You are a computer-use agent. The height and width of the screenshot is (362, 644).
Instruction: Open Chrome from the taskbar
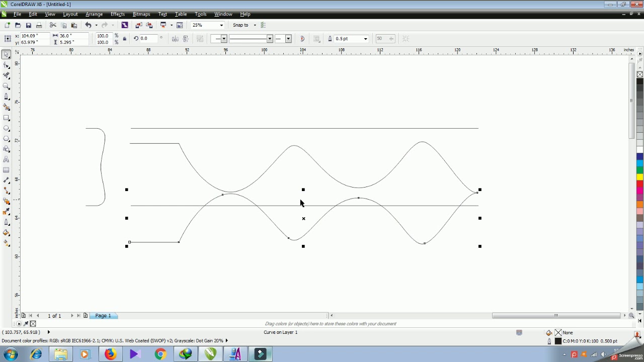coord(160,354)
